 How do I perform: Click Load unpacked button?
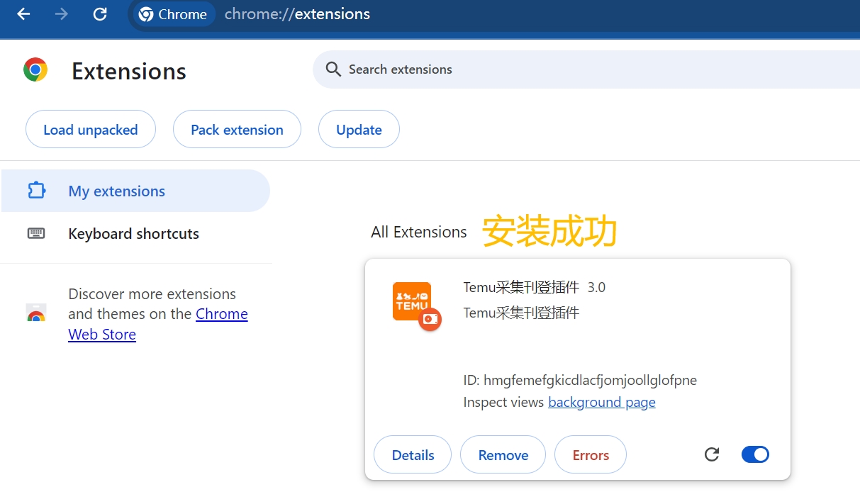91,130
